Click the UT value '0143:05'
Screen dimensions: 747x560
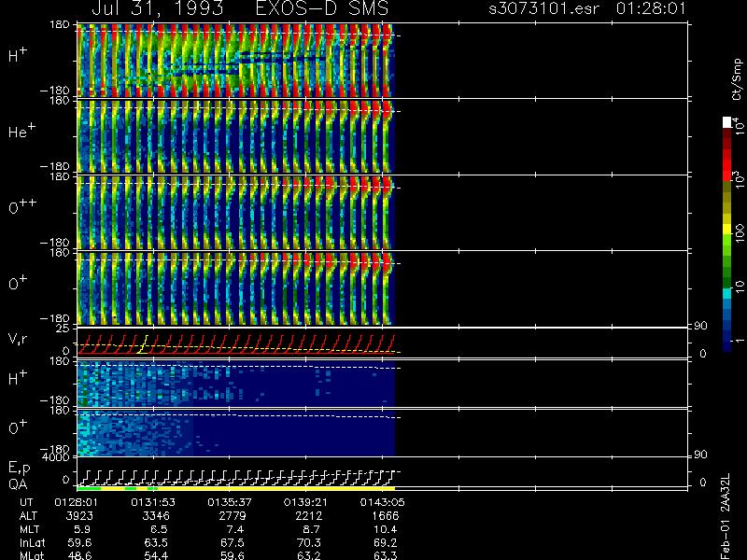tap(382, 502)
